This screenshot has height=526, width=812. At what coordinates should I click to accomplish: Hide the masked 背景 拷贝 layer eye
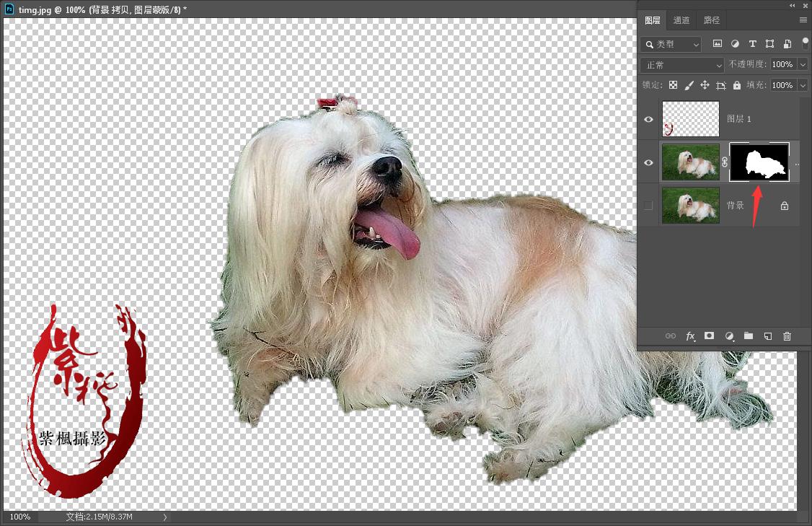(x=648, y=163)
